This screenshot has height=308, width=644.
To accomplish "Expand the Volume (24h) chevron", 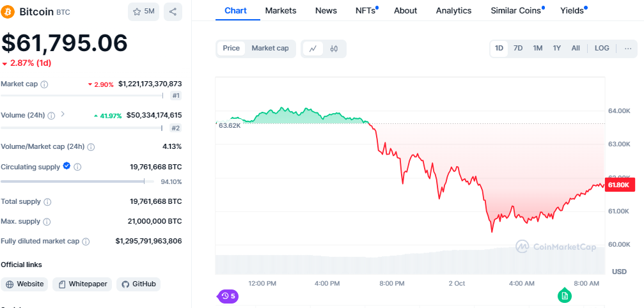I will click(63, 115).
